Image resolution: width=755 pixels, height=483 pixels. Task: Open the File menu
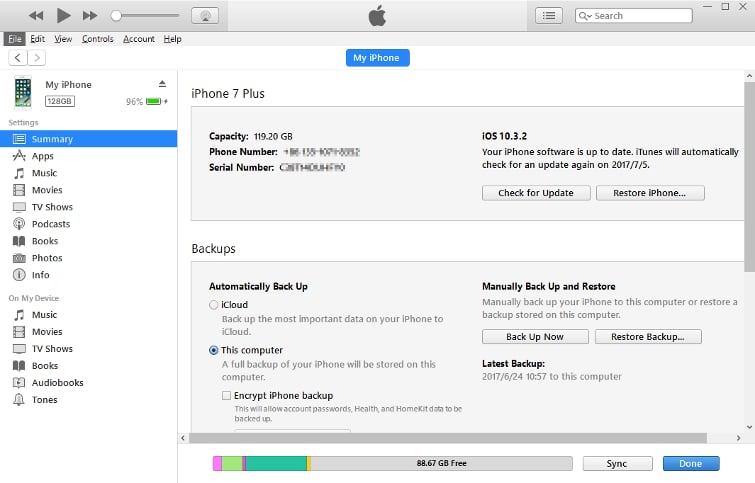click(x=14, y=39)
